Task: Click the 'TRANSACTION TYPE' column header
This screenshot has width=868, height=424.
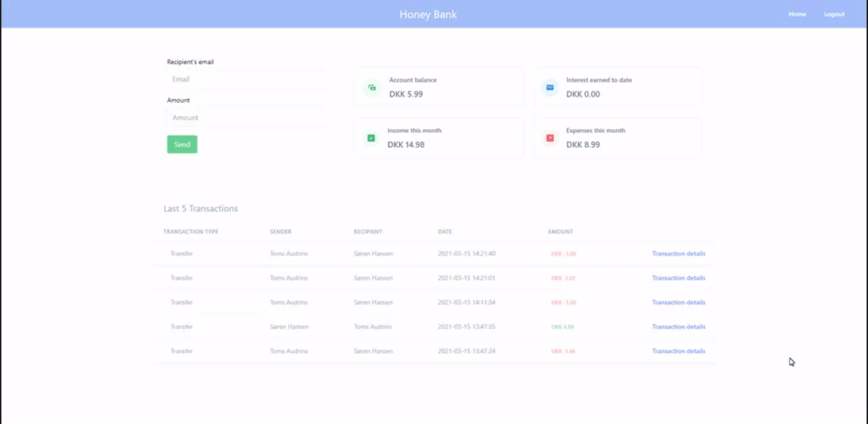Action: tap(191, 232)
